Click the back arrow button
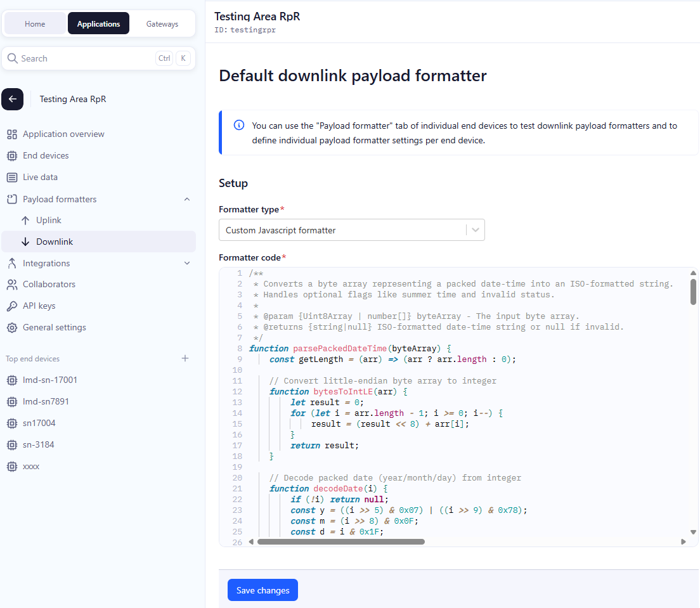 (13, 100)
